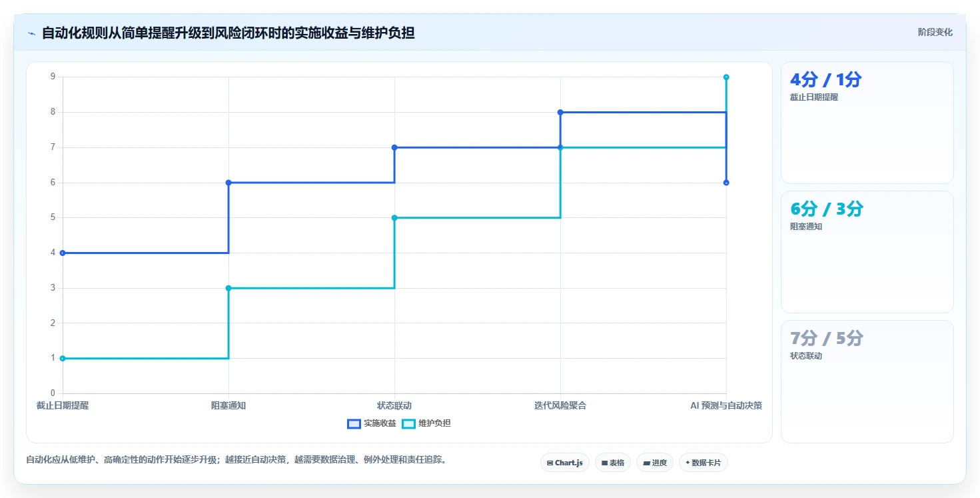Click the 截止日期提醒 x-axis label

[63, 405]
